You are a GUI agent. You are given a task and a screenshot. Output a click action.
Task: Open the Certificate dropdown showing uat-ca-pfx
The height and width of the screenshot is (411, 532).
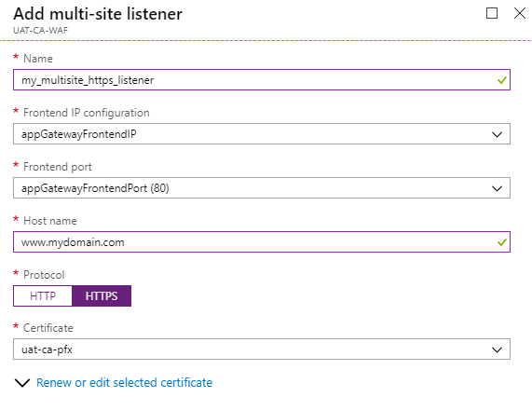(262, 349)
